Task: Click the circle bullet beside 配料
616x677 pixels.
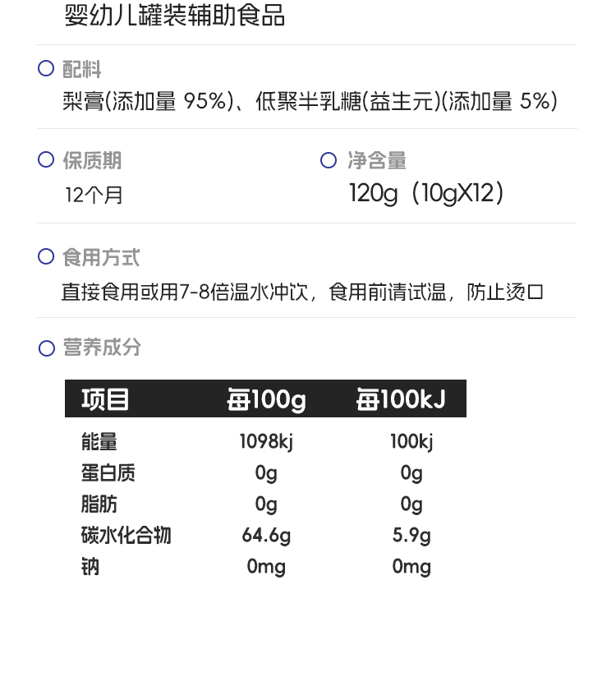Action: 46,69
